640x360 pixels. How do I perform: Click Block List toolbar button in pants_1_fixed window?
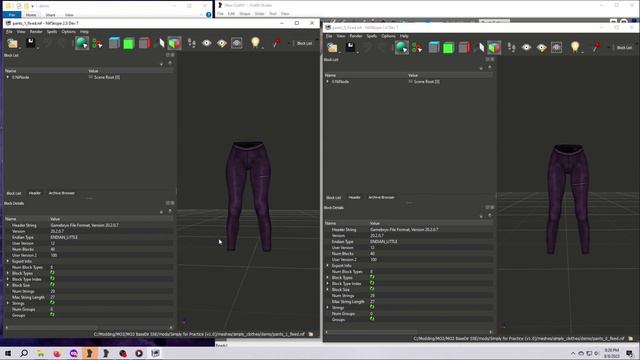(x=304, y=43)
